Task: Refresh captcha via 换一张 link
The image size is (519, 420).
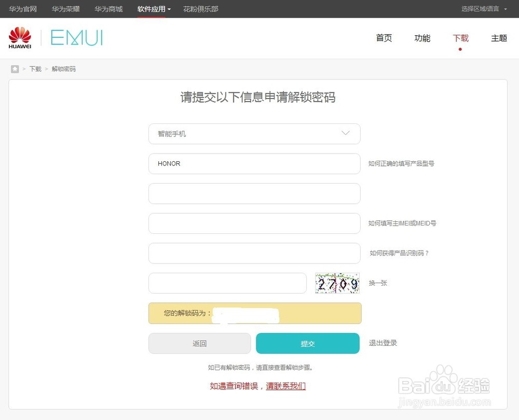Action: point(378,283)
